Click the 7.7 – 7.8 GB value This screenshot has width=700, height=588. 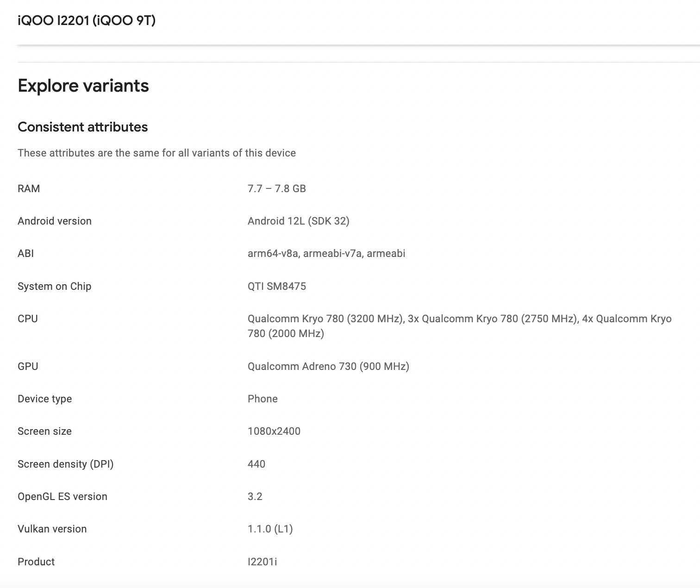276,188
